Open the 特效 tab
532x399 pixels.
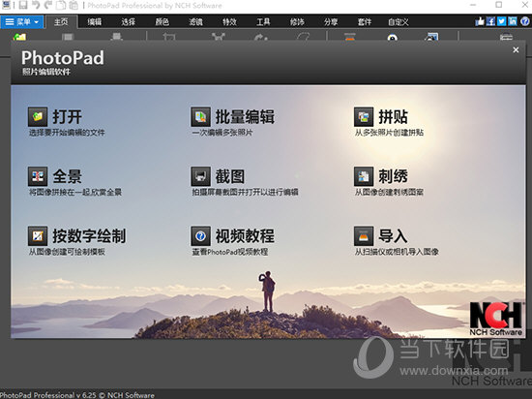[x=229, y=22]
